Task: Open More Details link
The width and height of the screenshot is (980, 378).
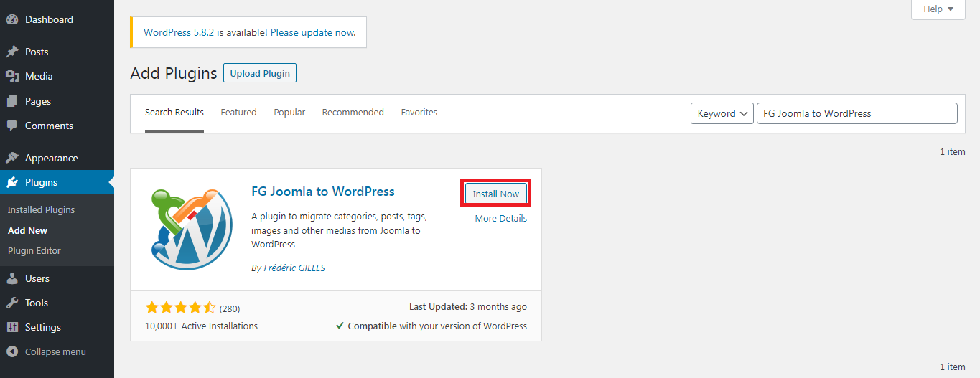Action: [501, 219]
